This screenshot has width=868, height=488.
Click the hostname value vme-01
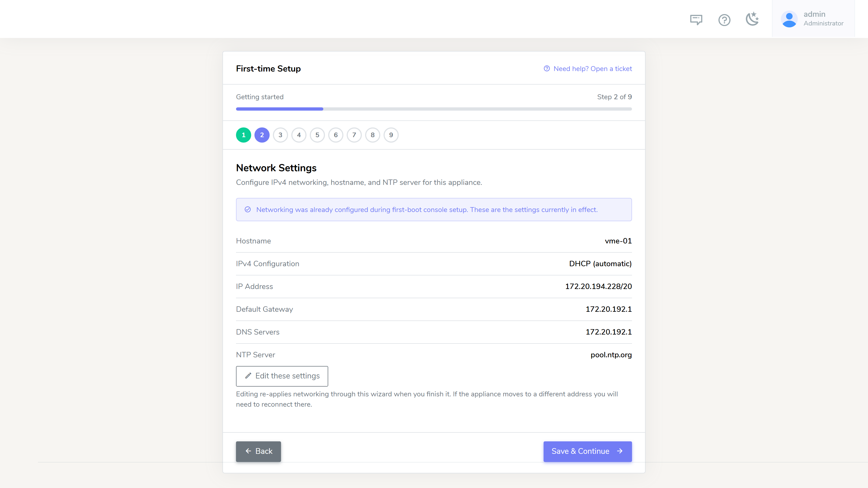click(618, 241)
